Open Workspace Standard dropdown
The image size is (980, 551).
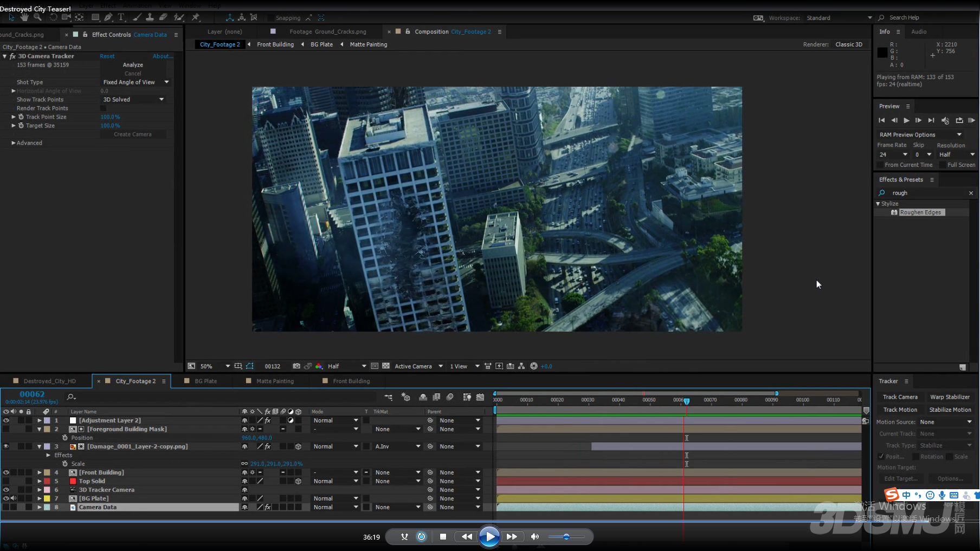click(x=839, y=18)
